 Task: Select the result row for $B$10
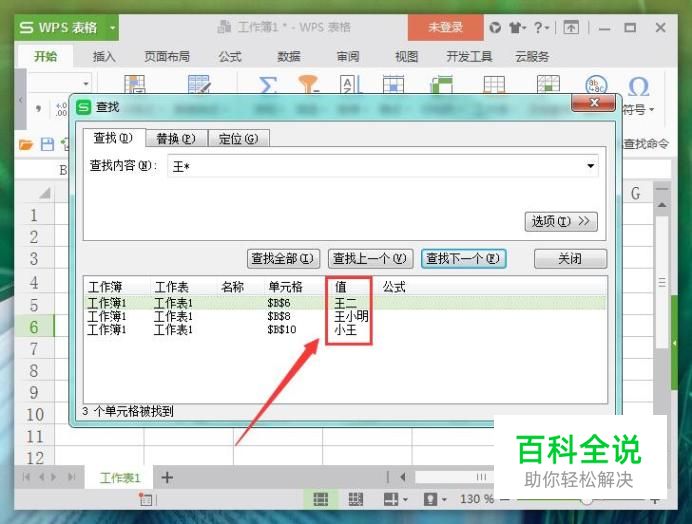[x=345, y=330]
